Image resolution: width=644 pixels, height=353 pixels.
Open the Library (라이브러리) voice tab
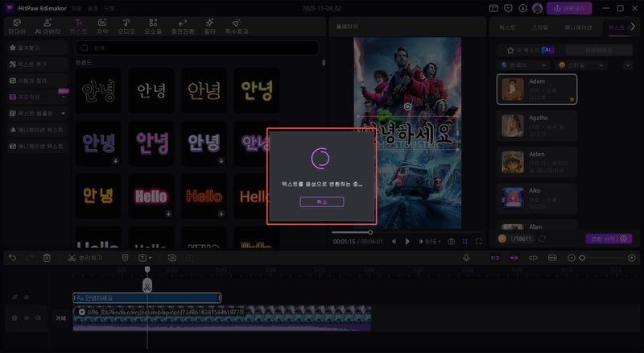click(598, 50)
